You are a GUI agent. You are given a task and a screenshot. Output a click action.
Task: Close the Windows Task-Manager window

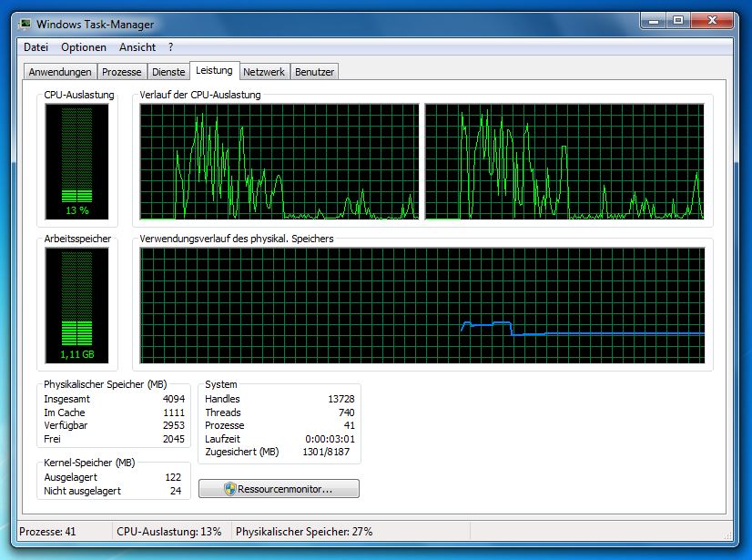click(x=712, y=21)
